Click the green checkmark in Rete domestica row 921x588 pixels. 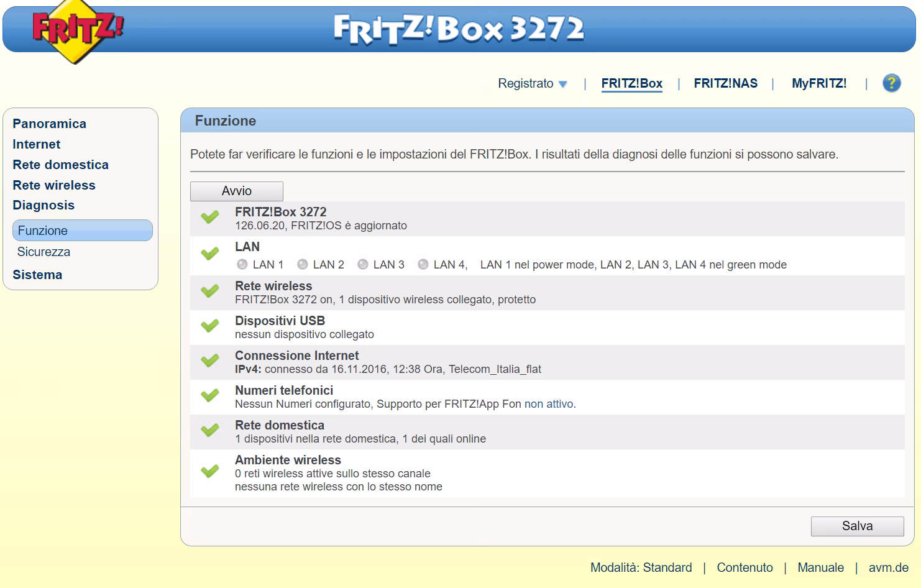pos(210,430)
